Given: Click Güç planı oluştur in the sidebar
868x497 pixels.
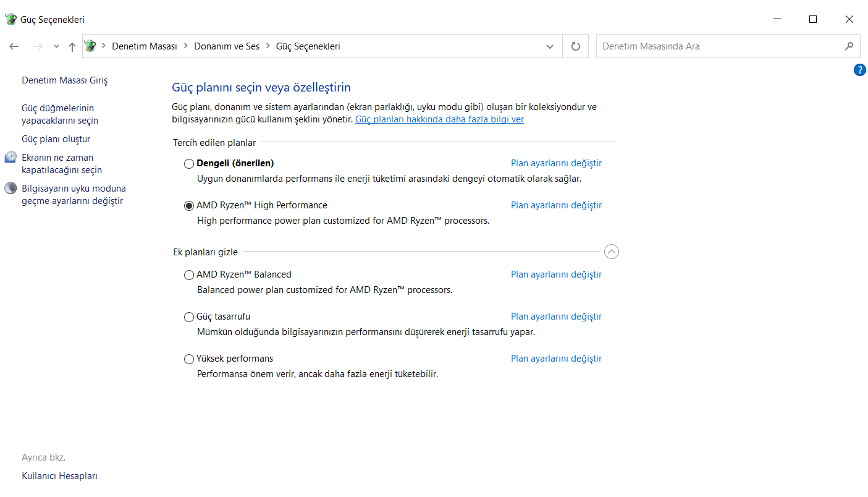Looking at the screenshot, I should 56,139.
